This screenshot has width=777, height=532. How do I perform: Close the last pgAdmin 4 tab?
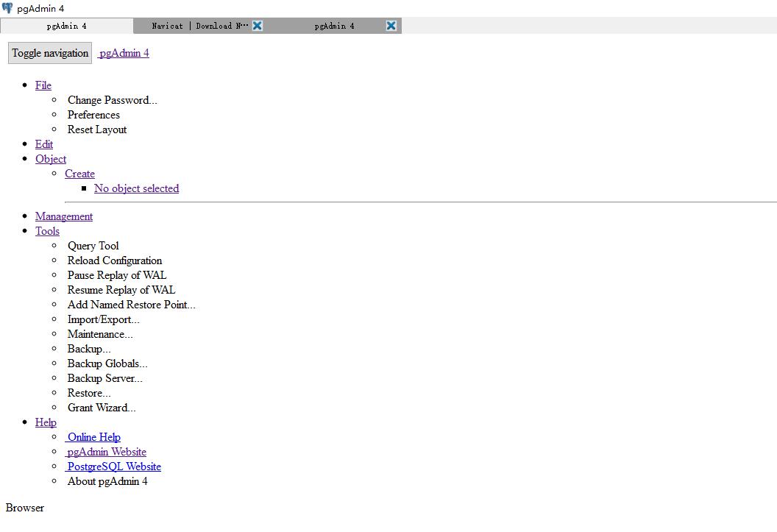391,26
